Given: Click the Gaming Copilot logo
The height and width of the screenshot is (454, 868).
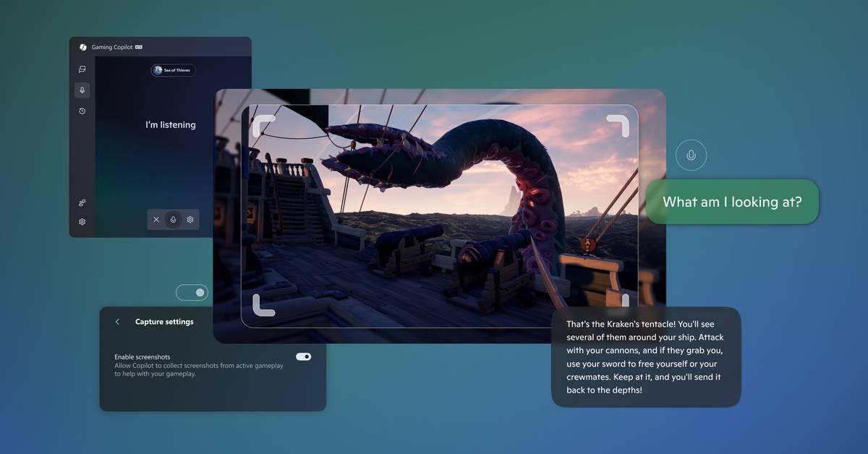Looking at the screenshot, I should click(83, 47).
